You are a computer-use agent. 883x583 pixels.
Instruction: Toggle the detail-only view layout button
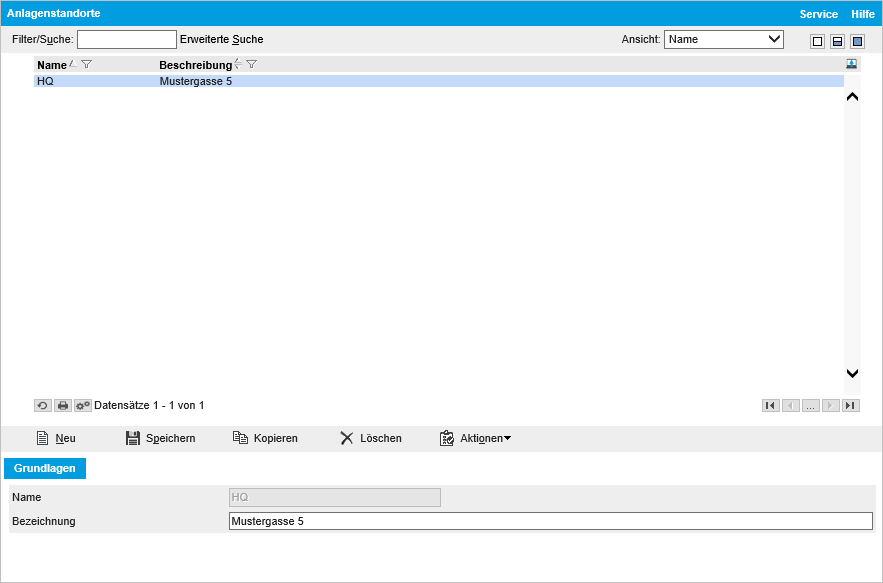(857, 41)
